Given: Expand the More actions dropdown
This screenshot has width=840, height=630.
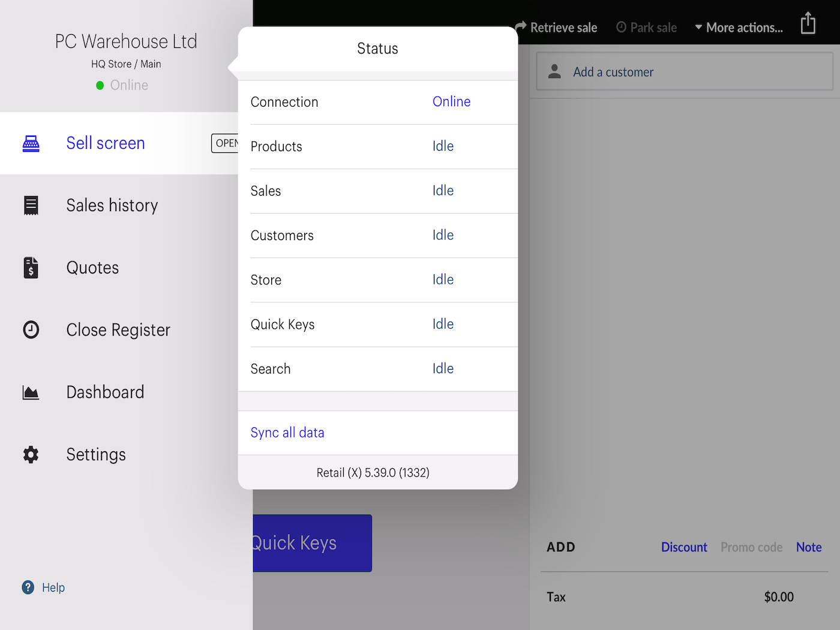Looking at the screenshot, I should (739, 28).
